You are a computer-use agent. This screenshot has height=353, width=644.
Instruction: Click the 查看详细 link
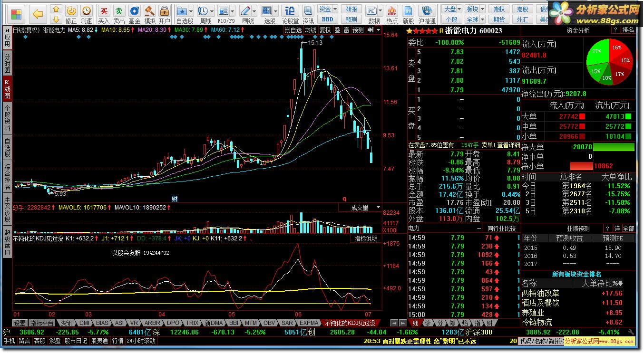click(508, 145)
